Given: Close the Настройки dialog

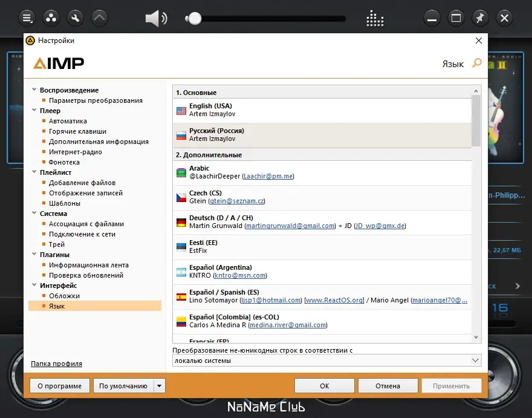Looking at the screenshot, I should click(x=479, y=41).
